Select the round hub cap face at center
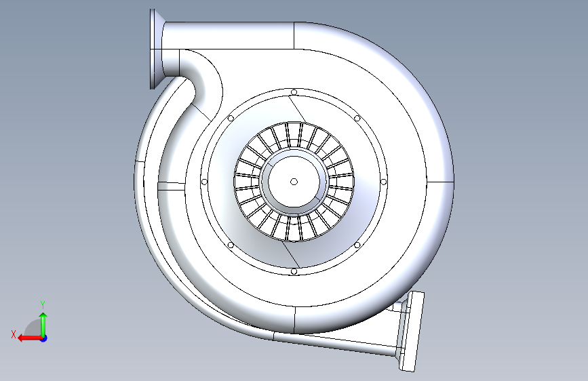The height and width of the screenshot is (381, 588). click(x=294, y=182)
